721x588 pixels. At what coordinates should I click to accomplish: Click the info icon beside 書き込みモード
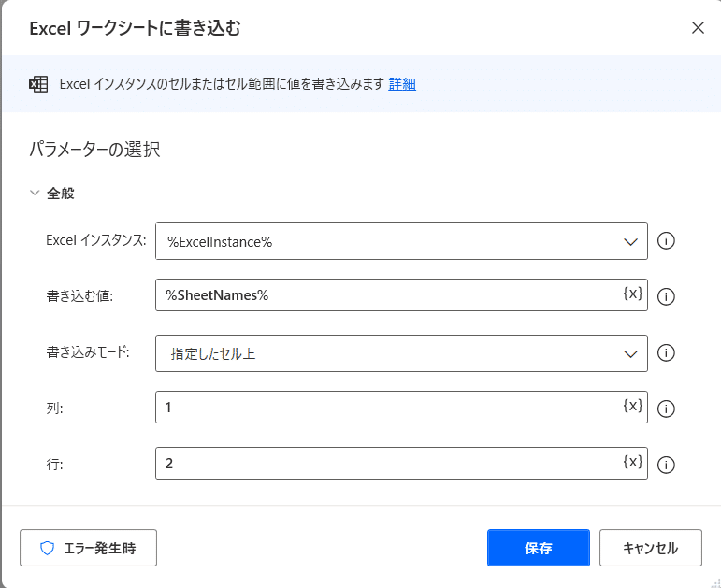(x=667, y=353)
